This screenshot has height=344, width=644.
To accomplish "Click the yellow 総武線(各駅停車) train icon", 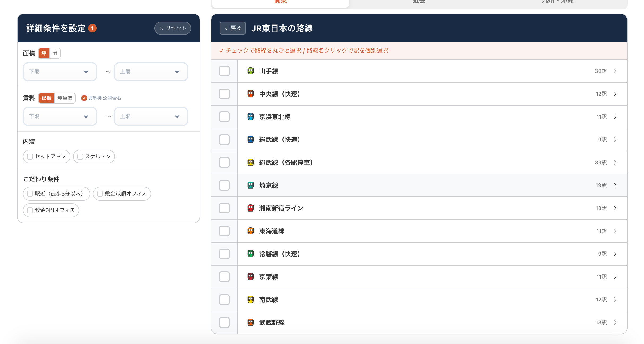I will pos(250,162).
